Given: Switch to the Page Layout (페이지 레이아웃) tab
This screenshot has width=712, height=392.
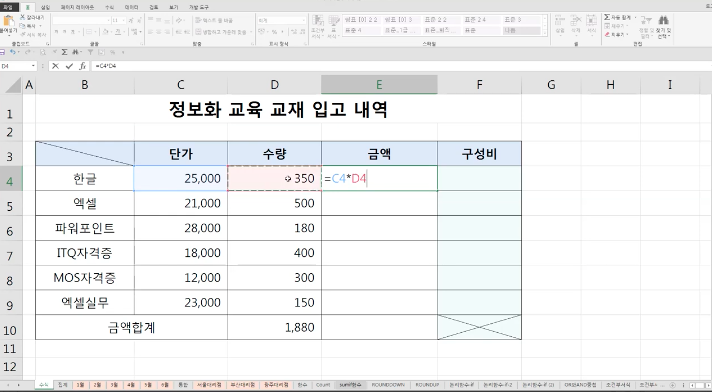Looking at the screenshot, I should [77, 7].
